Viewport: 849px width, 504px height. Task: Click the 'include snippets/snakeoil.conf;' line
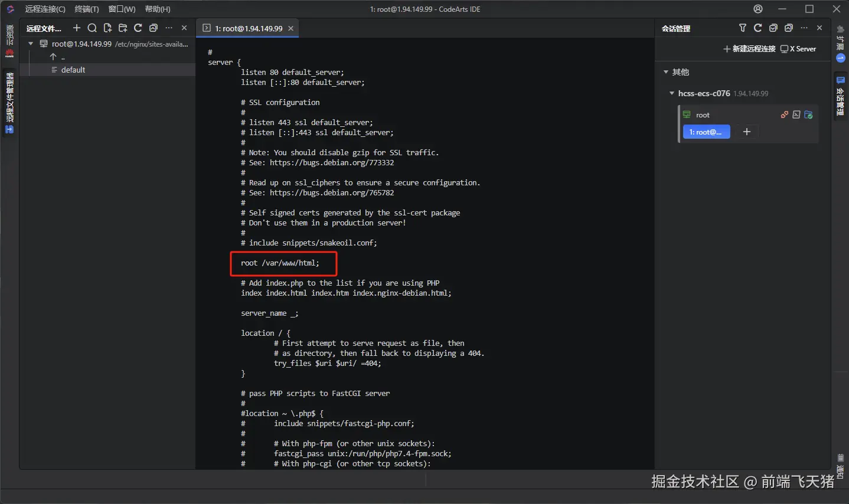tap(309, 243)
